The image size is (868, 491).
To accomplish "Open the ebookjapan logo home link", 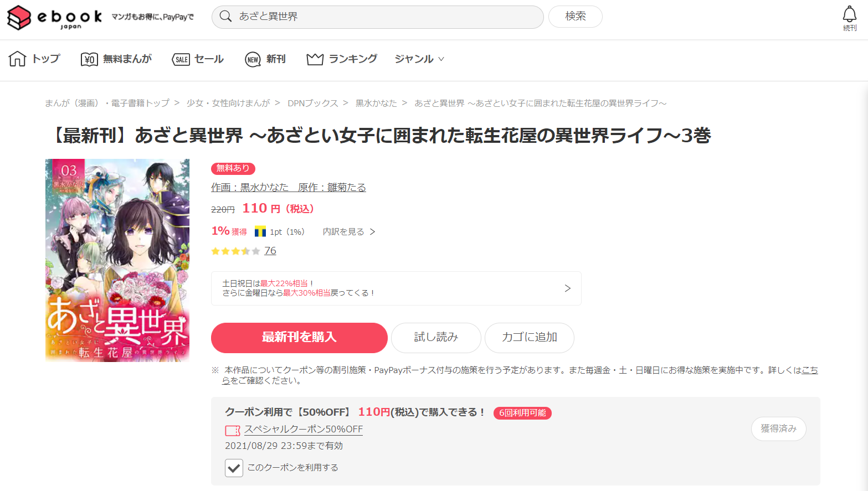I will coord(55,17).
